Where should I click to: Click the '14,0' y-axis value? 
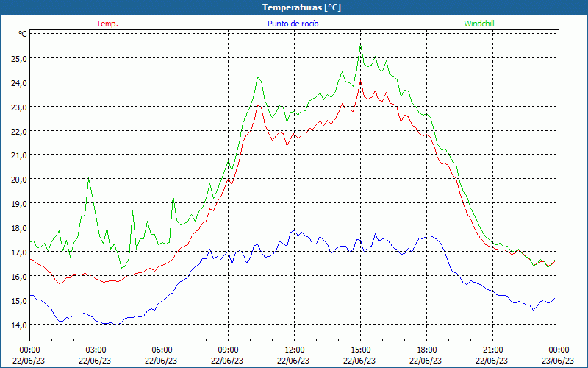(21, 325)
